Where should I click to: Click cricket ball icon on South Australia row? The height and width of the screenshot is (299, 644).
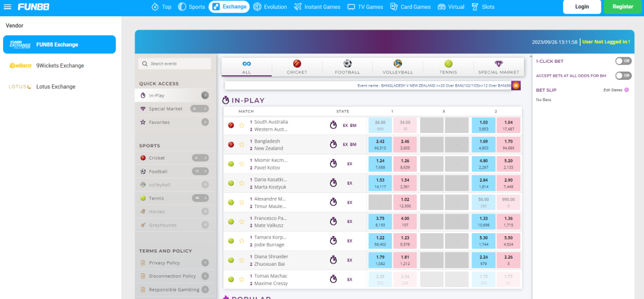click(231, 126)
